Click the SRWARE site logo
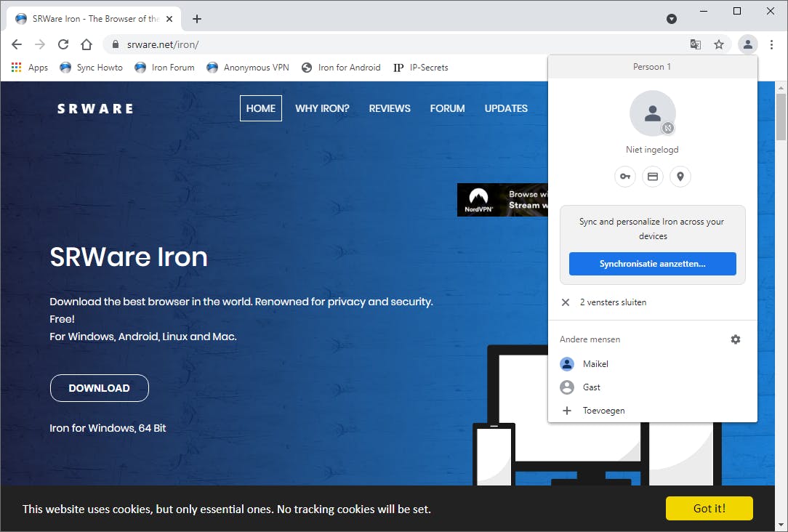The height and width of the screenshot is (532, 788). (95, 108)
